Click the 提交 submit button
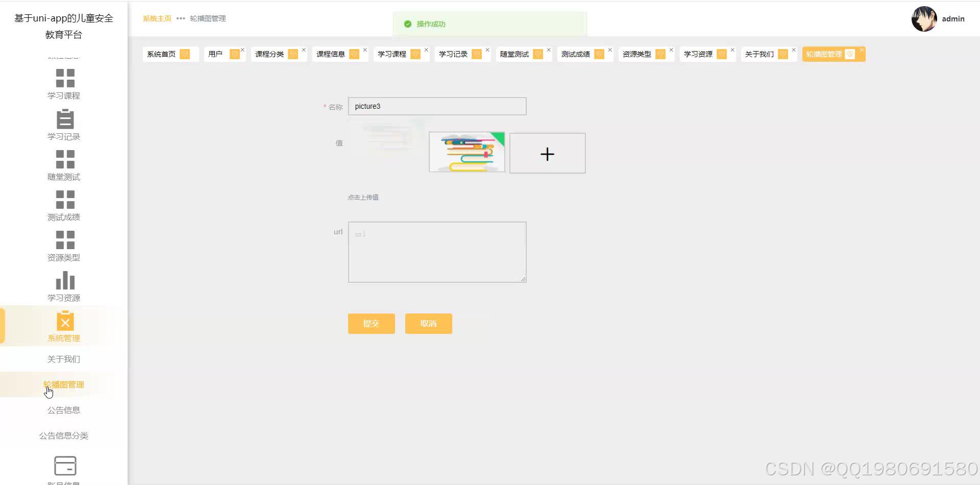Viewport: 980px width, 485px height. click(x=372, y=324)
